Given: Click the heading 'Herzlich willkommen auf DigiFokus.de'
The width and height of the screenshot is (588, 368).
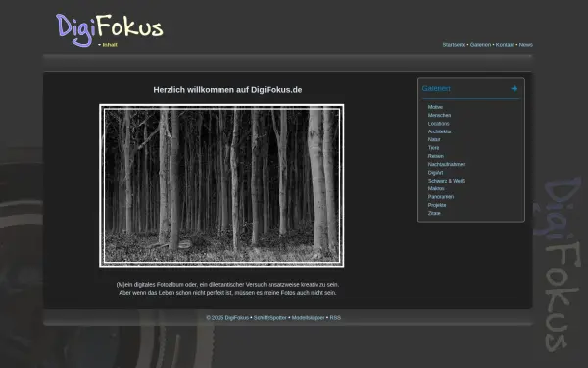Looking at the screenshot, I should (x=227, y=90).
